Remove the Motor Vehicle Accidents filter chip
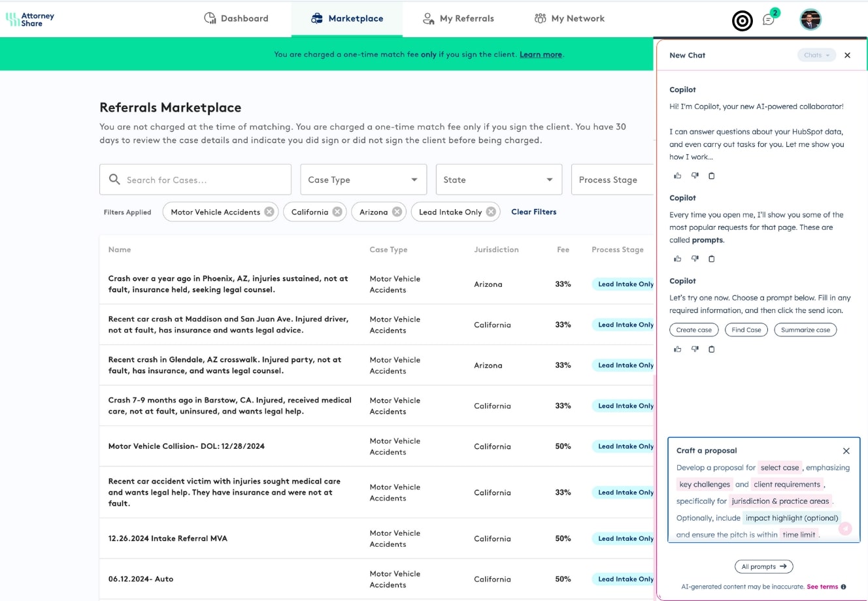868x601 pixels. point(269,212)
